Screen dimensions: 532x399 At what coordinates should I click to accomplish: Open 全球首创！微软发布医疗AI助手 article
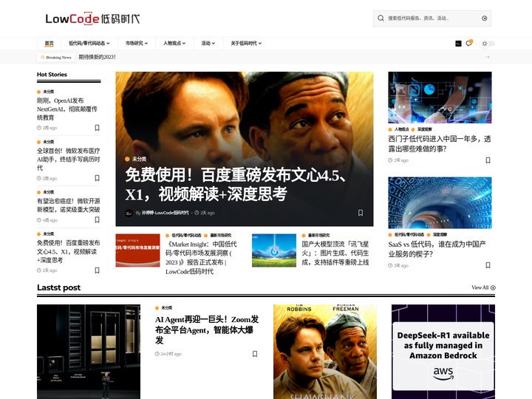coord(68,159)
